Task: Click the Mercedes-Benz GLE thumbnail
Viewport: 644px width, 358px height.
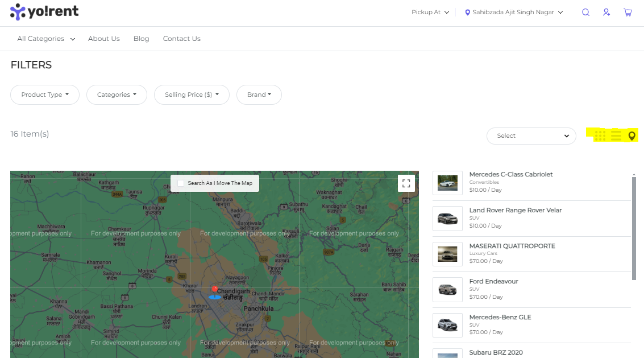Action: [448, 325]
